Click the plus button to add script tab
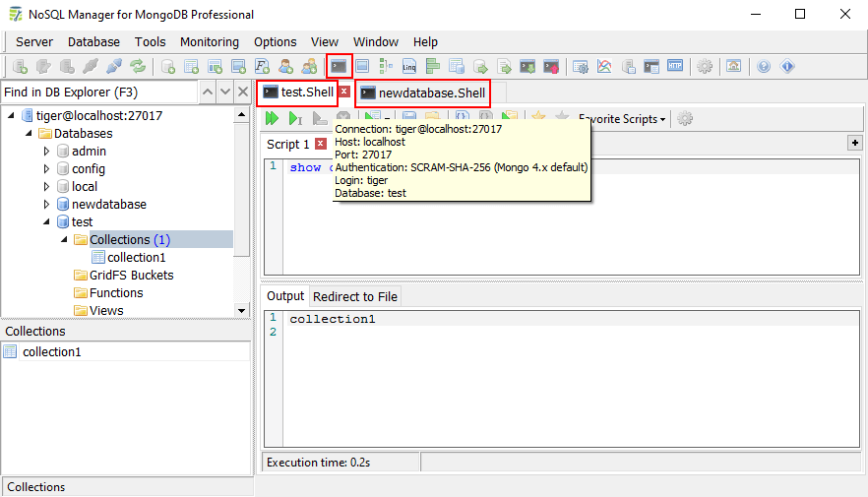 click(854, 143)
